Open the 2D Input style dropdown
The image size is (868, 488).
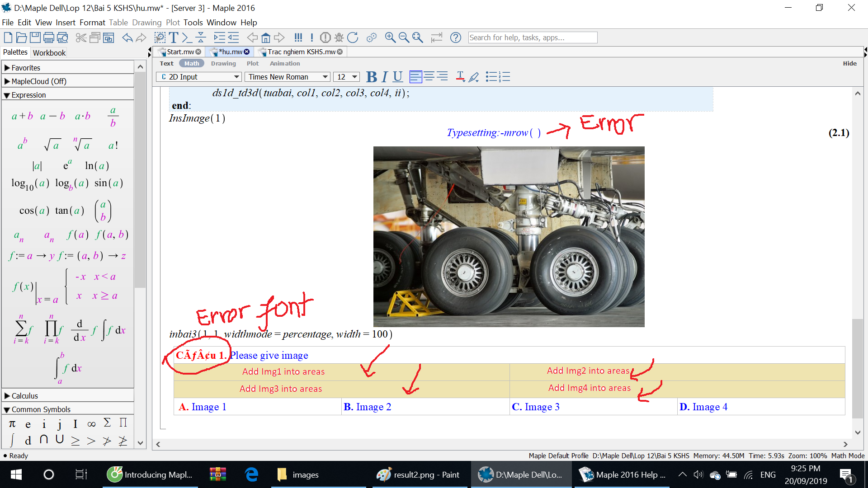click(199, 77)
